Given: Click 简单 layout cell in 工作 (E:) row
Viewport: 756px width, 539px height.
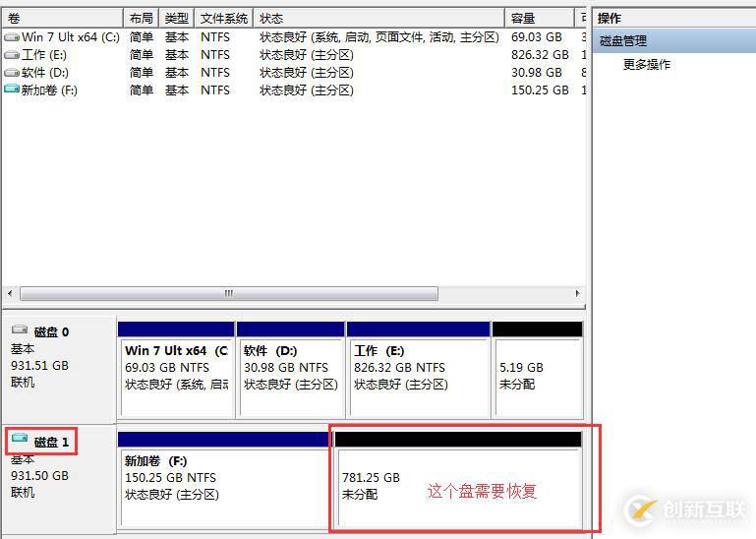Looking at the screenshot, I should point(142,55).
